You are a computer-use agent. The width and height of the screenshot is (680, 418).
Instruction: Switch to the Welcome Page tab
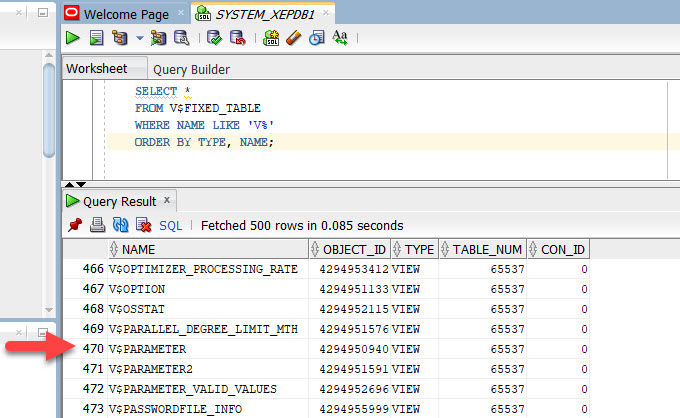coord(126,14)
